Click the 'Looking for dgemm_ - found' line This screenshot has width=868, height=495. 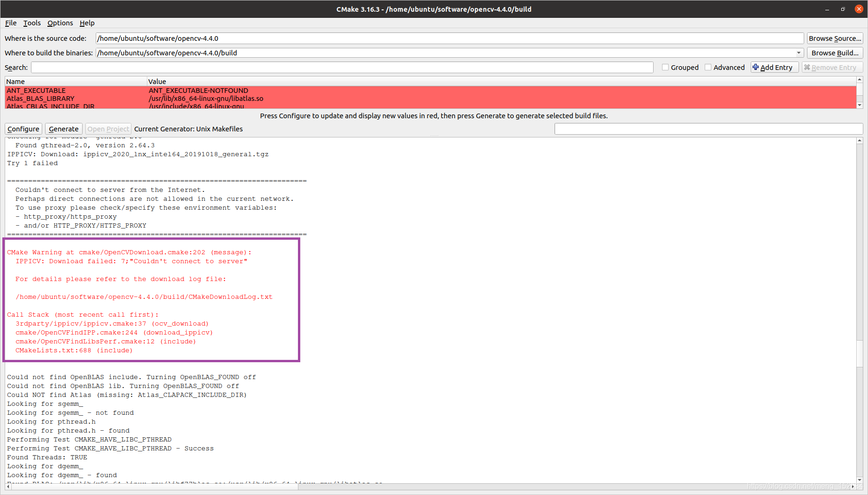point(62,475)
